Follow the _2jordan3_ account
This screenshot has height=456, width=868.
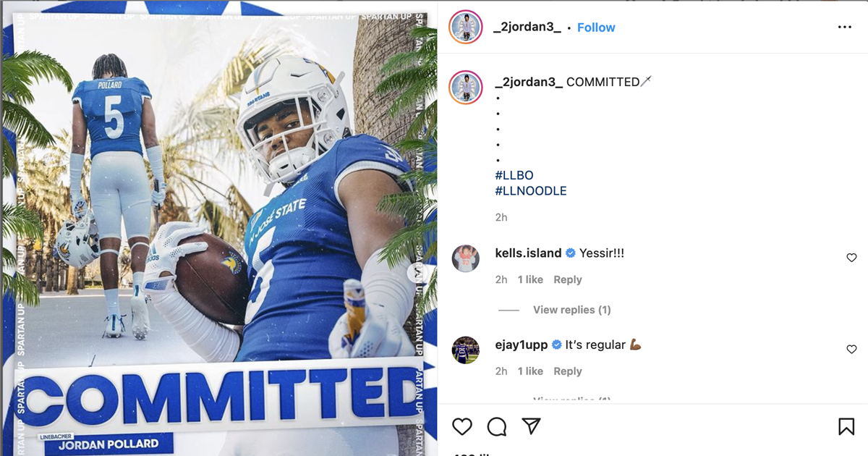(596, 28)
